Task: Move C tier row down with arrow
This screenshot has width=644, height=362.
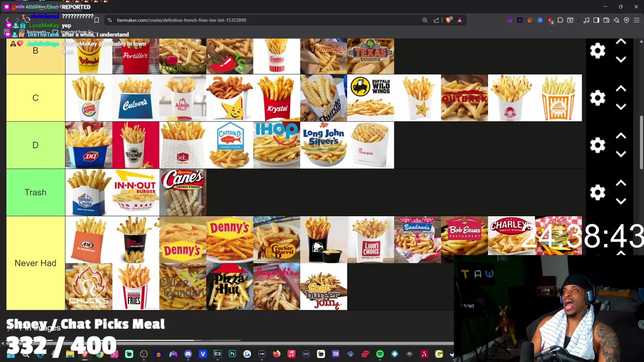Action: pos(621,107)
